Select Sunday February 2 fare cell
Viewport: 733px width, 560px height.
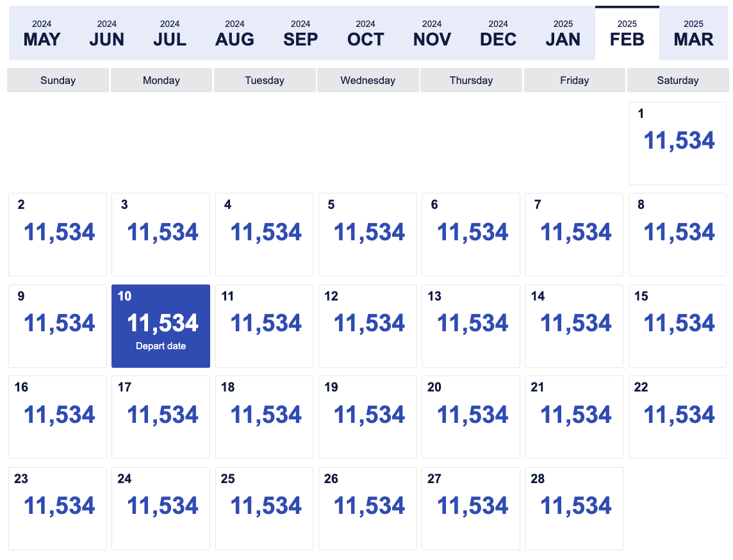[x=58, y=235]
